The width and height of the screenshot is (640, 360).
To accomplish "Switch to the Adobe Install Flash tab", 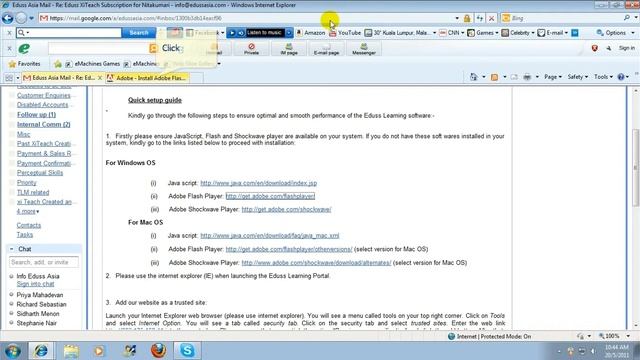I will point(147,78).
